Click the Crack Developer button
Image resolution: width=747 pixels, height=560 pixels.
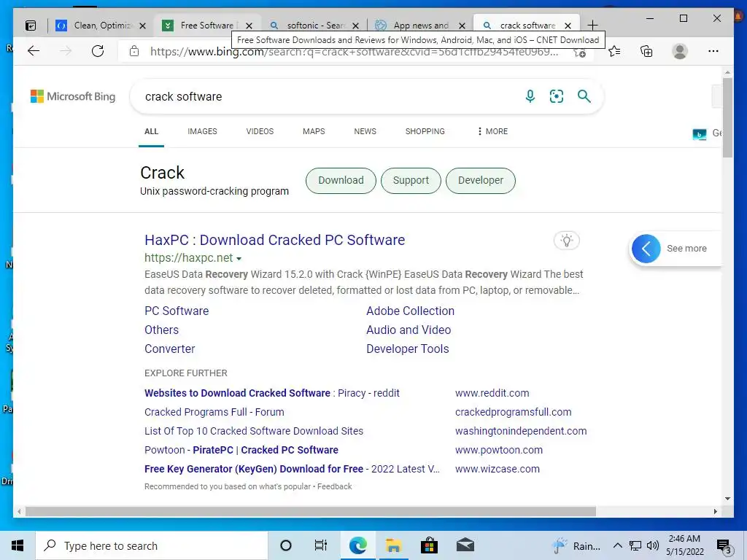click(480, 181)
